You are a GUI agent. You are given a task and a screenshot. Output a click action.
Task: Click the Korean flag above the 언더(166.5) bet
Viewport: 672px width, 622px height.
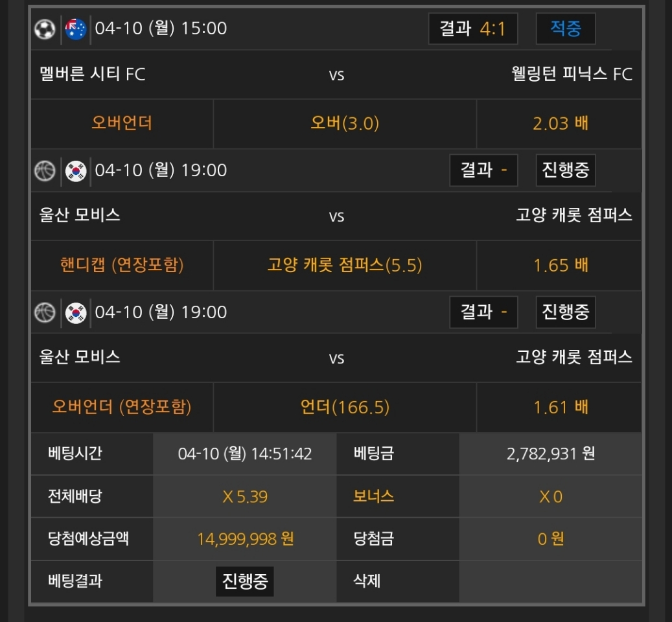click(x=76, y=312)
